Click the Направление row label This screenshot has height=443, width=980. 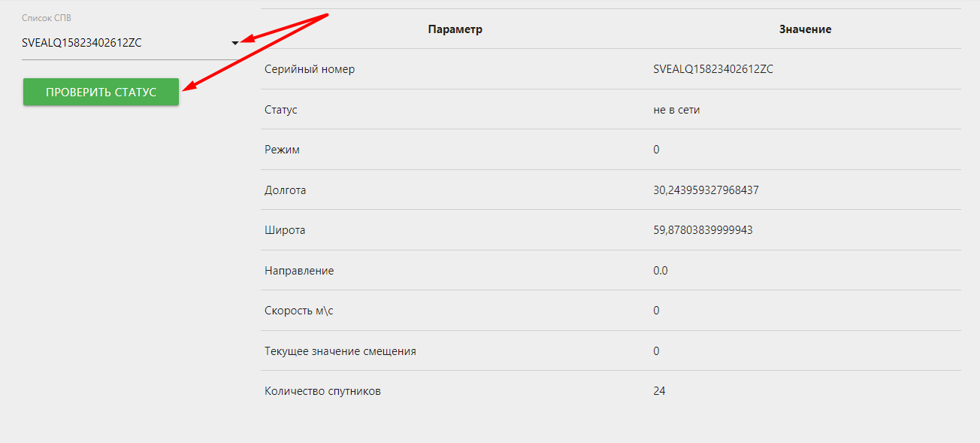point(299,271)
